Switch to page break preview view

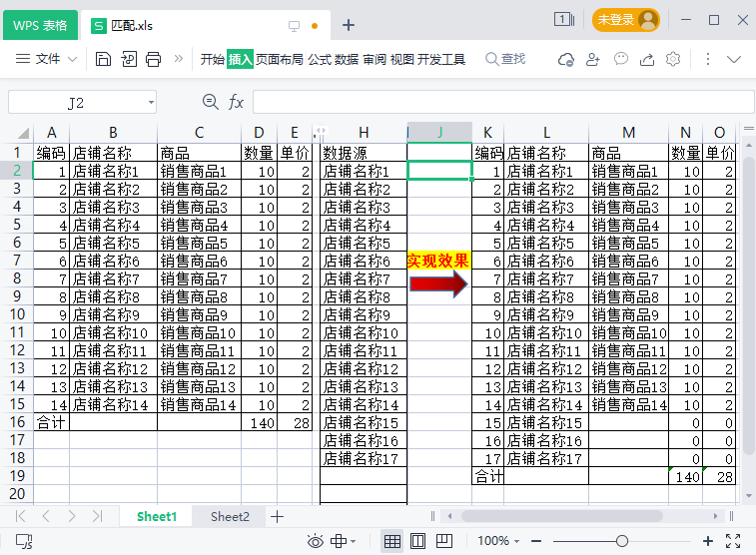(x=444, y=541)
